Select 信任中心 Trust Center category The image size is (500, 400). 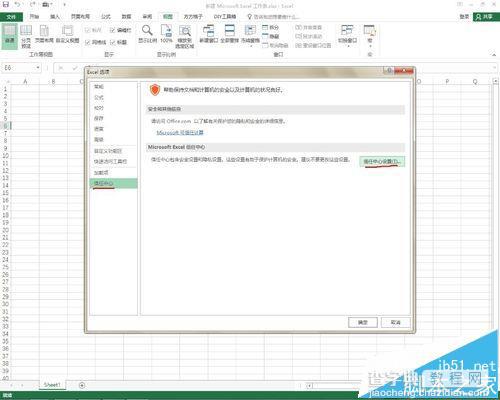tap(114, 183)
